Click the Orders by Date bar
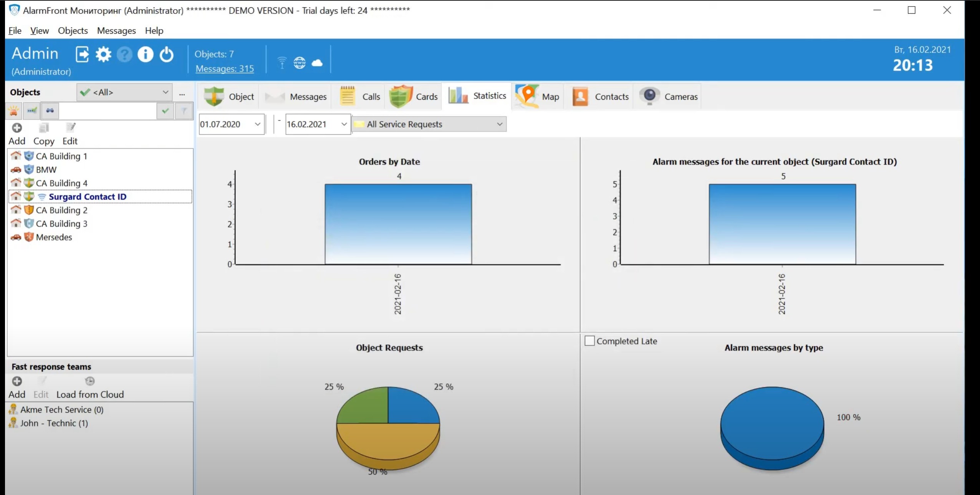 tap(398, 224)
